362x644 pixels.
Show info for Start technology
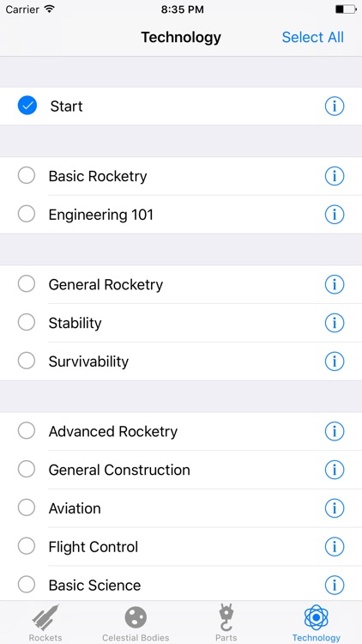[x=334, y=106]
